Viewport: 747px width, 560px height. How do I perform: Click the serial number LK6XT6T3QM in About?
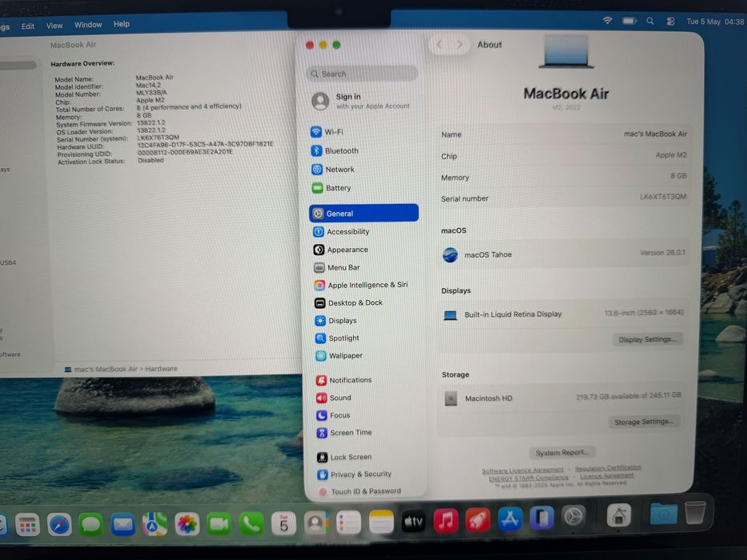663,197
